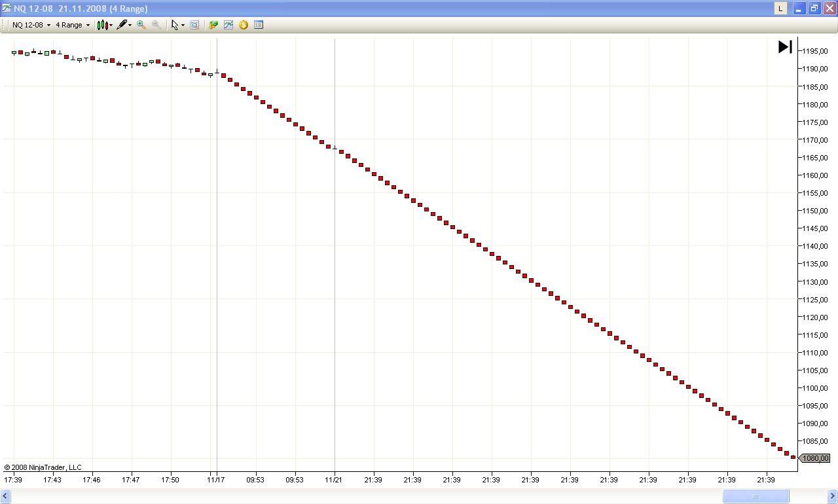Click the 1185,00 price axis label
The image size is (838, 504).
coord(816,86)
